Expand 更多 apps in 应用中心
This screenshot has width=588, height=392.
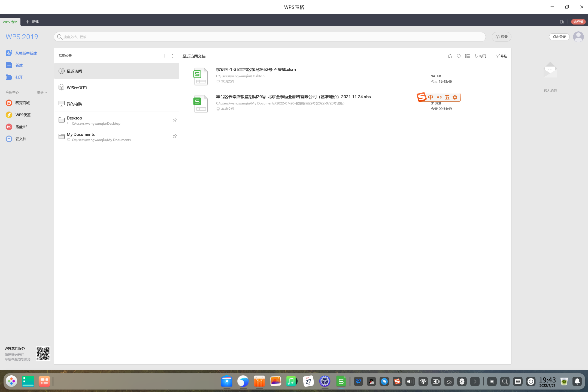pos(42,92)
